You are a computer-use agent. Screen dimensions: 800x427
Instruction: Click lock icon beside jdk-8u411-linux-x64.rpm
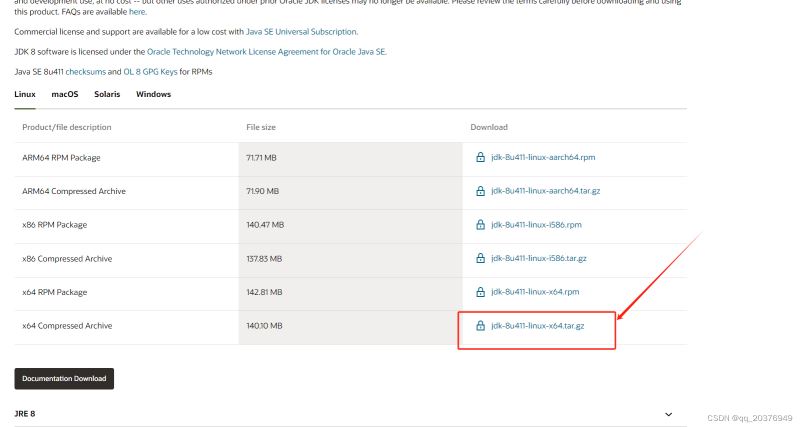[480, 292]
